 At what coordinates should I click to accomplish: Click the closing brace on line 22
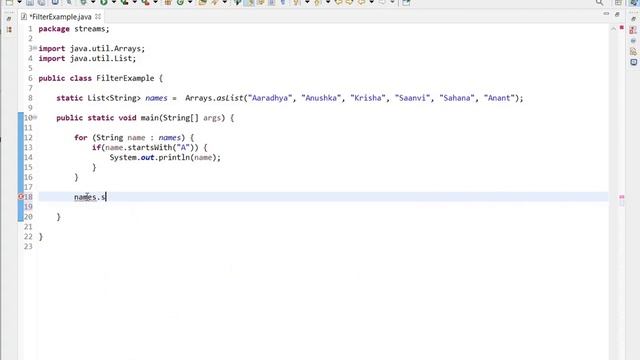pos(40,237)
